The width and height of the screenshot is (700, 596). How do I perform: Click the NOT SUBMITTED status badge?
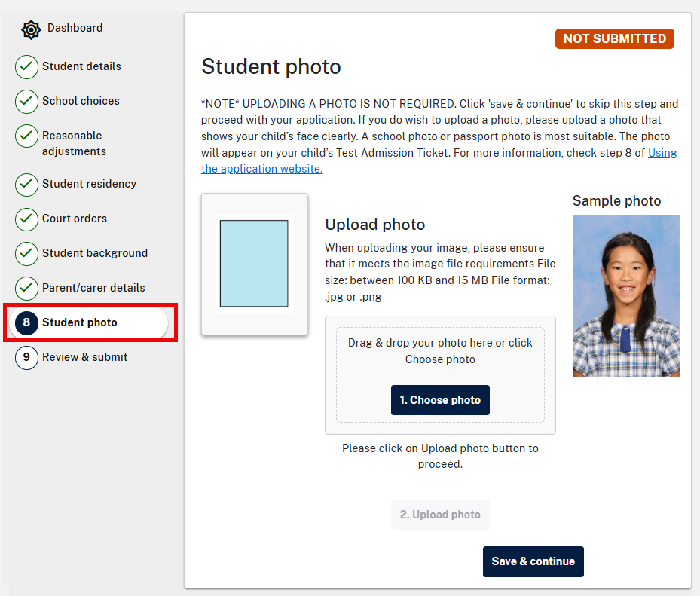[615, 39]
